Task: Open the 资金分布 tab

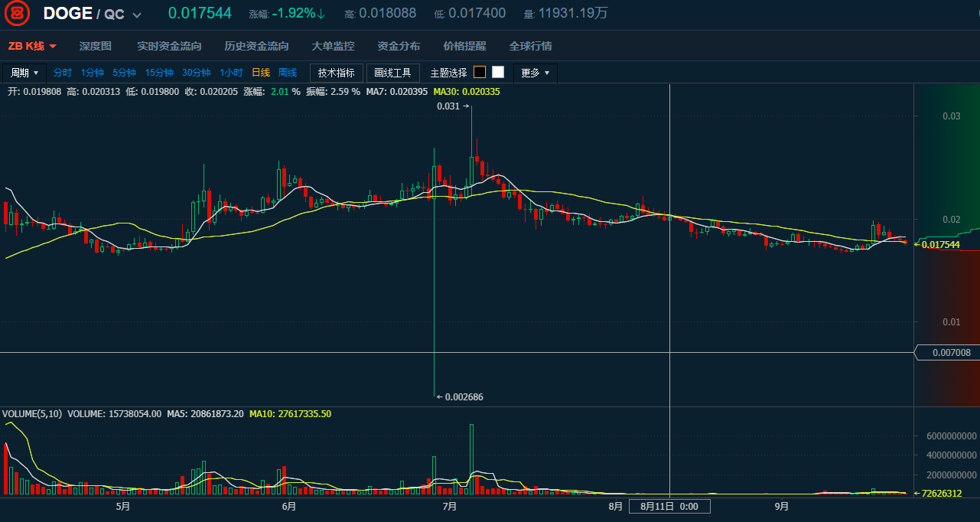Action: click(x=399, y=46)
